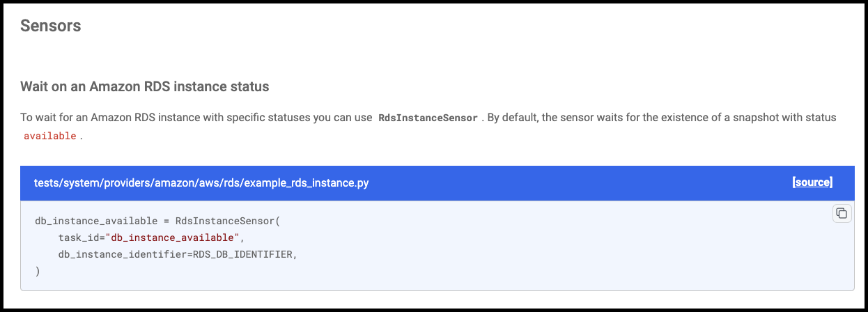Click the 'specific statuses' phrase in the description
Viewport: 868px width, 312px height.
268,118
